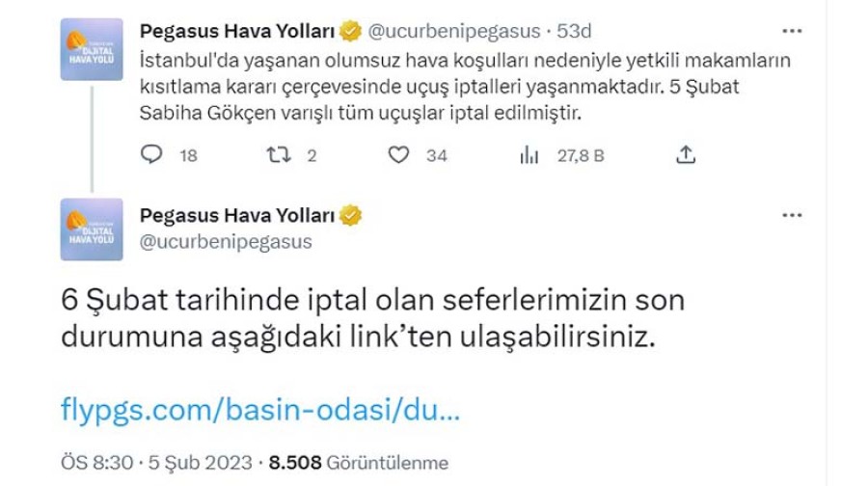Click the retweet icon on first tweet
This screenshot has width=868, height=486.
tap(278, 154)
